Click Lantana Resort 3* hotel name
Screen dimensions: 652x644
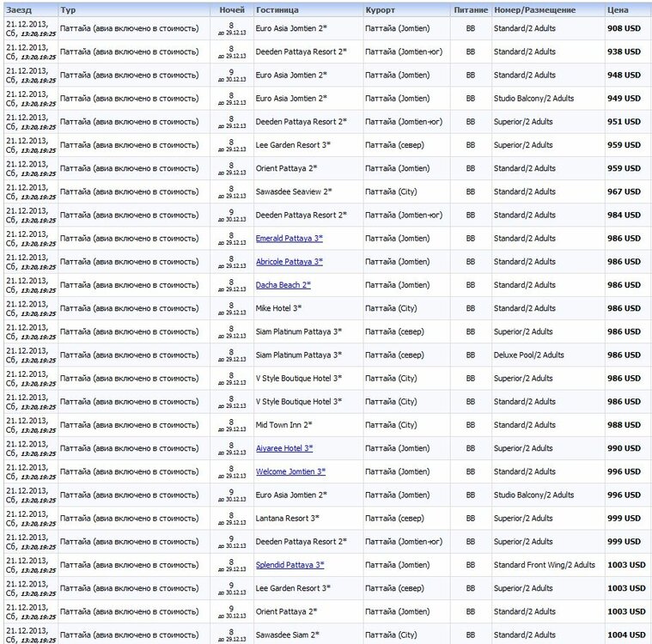tap(287, 518)
